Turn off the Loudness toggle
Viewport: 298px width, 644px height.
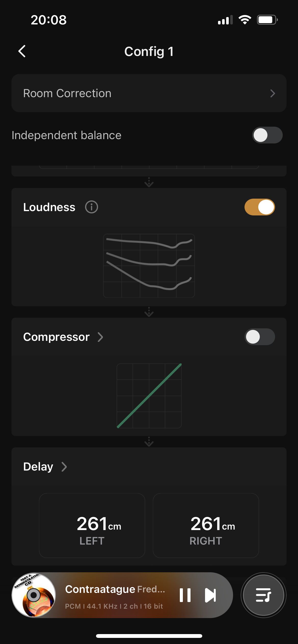(x=260, y=207)
